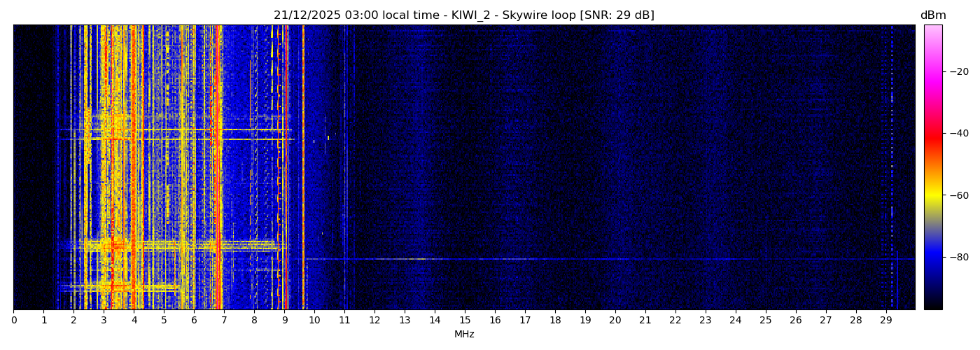980x350 pixels.
Task: Click the 29 MHz axis tick label
Action: coord(885,321)
